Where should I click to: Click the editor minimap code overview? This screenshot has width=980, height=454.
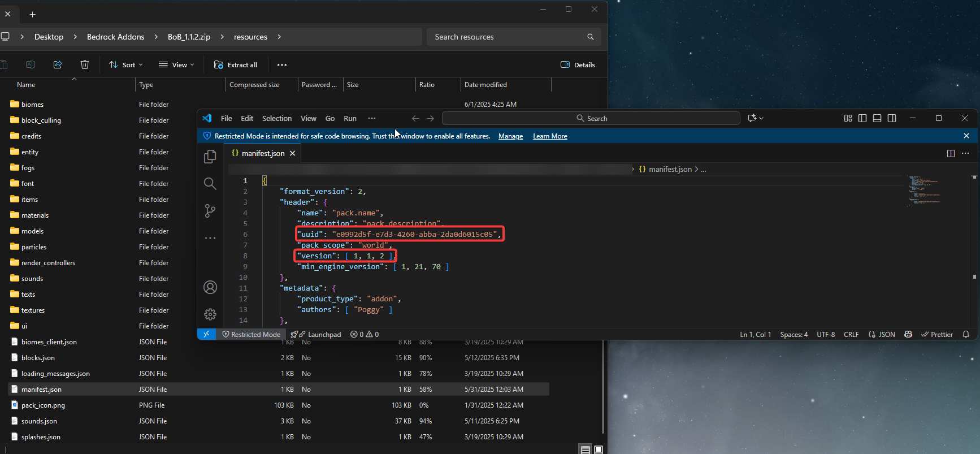[924, 190]
